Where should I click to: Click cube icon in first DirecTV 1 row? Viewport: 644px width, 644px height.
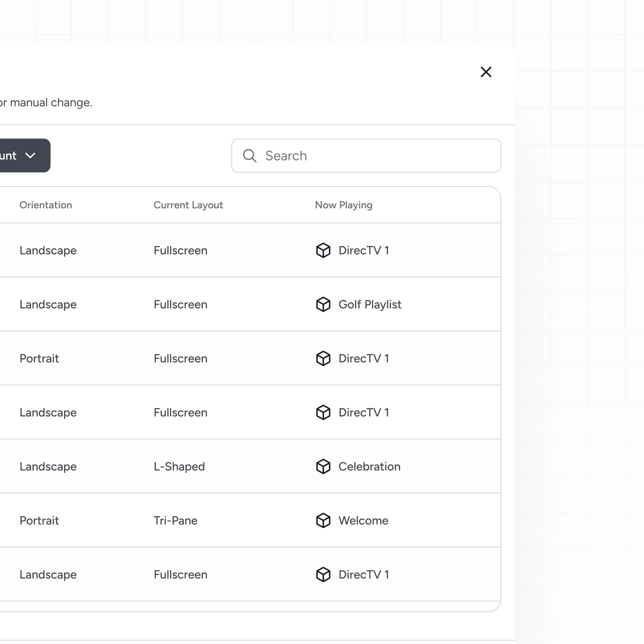(x=323, y=250)
